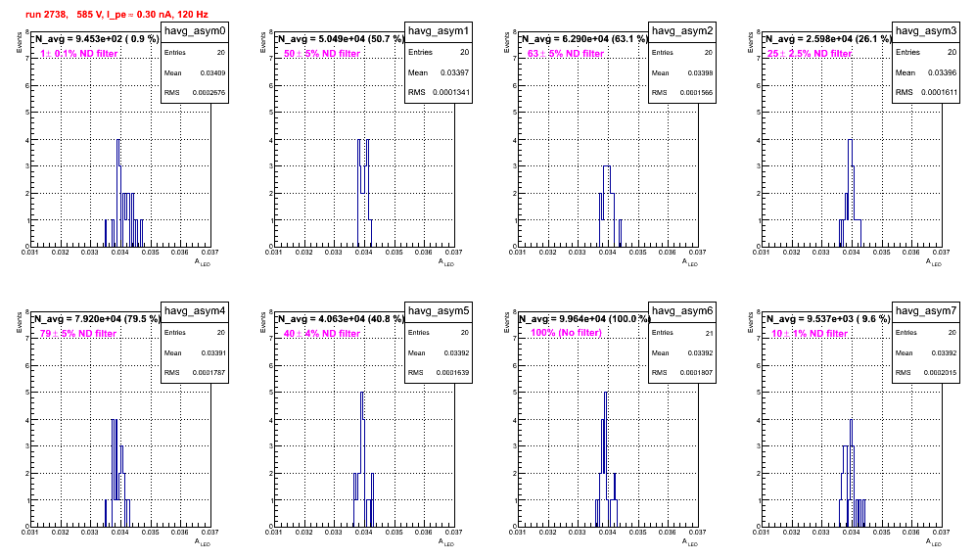Click the A_LED axis title under havg_asym7 plot

coord(935,542)
